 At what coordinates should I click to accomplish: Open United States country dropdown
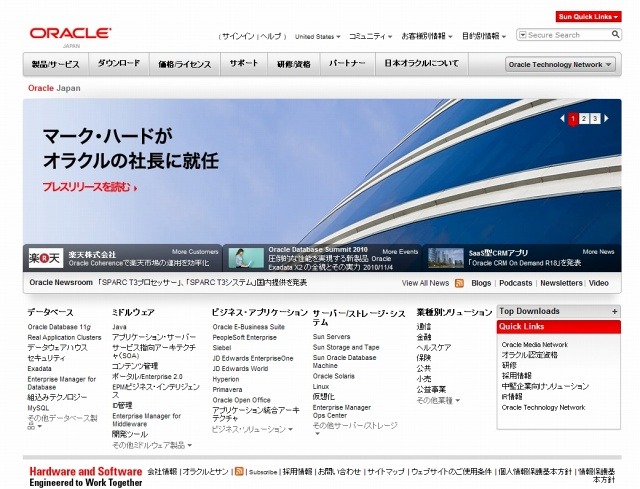[x=318, y=36]
